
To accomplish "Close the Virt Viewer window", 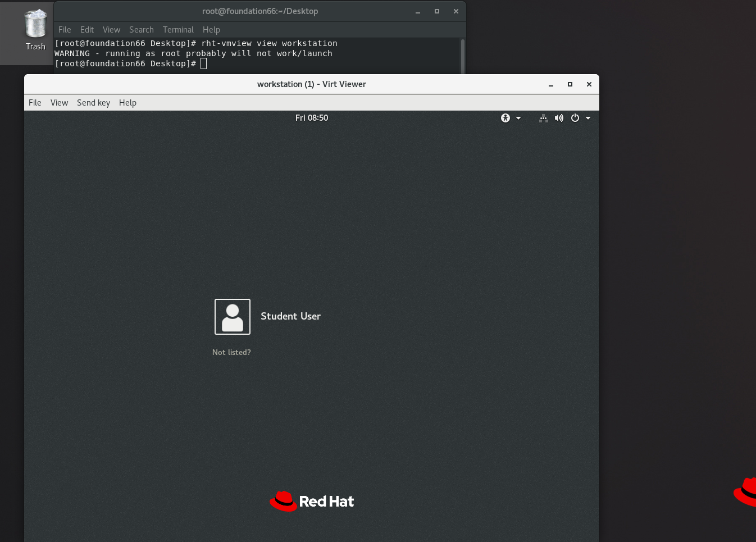I will click(589, 84).
